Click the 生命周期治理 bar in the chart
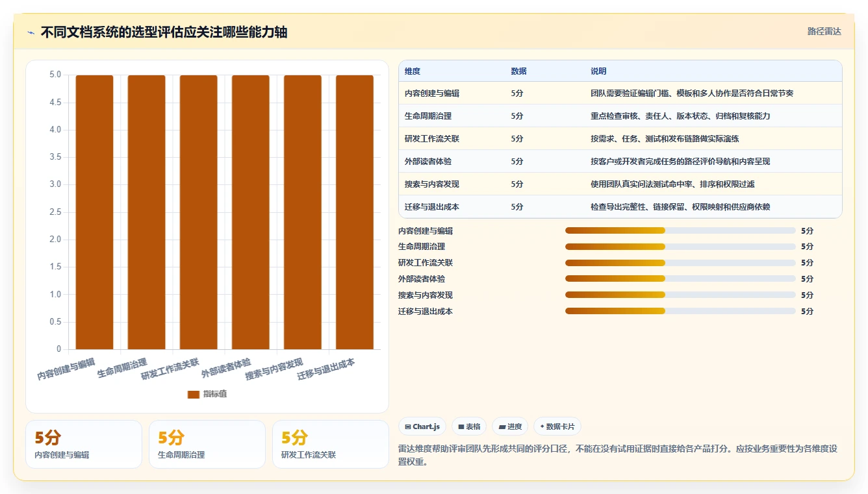Viewport: 868px width, 494px height. (x=146, y=212)
